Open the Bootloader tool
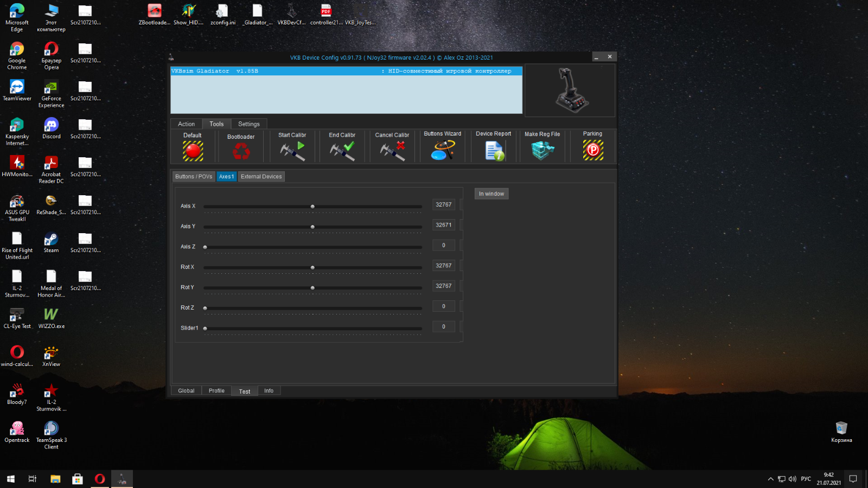Image resolution: width=868 pixels, height=488 pixels. click(x=241, y=151)
